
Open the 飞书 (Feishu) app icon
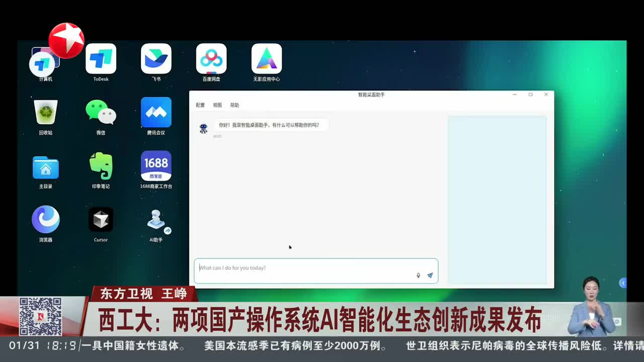click(156, 59)
